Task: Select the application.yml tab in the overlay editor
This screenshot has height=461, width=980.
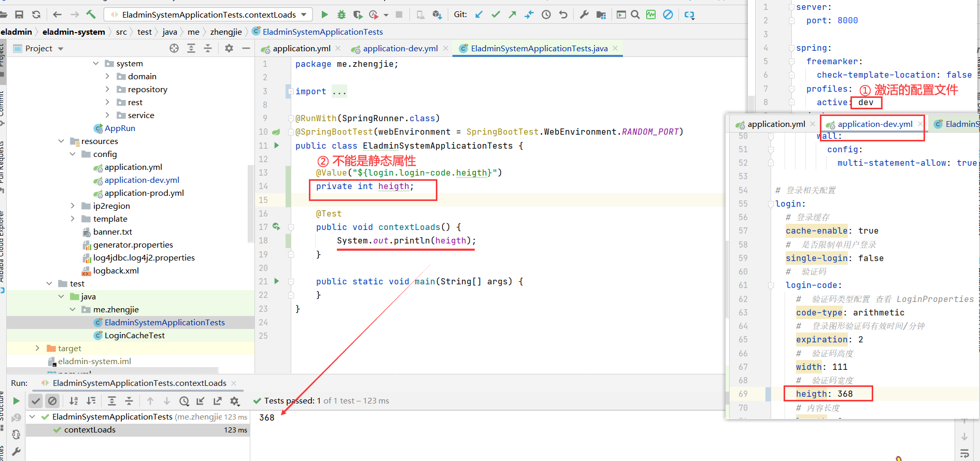Action: point(776,124)
